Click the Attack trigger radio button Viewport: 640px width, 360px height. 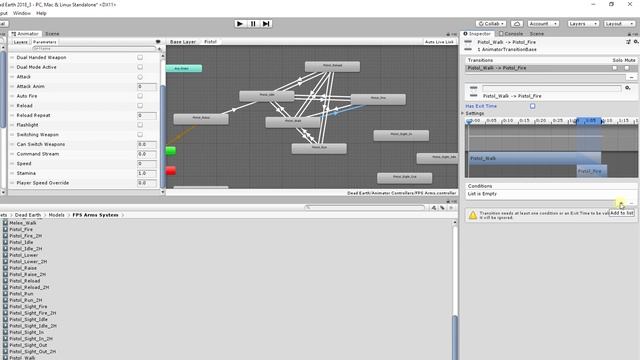[x=140, y=77]
